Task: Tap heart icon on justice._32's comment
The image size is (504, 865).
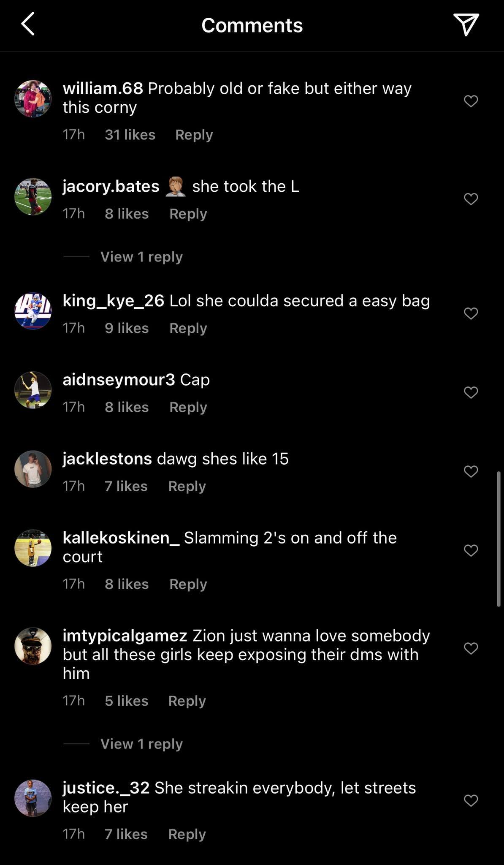Action: pyautogui.click(x=471, y=800)
